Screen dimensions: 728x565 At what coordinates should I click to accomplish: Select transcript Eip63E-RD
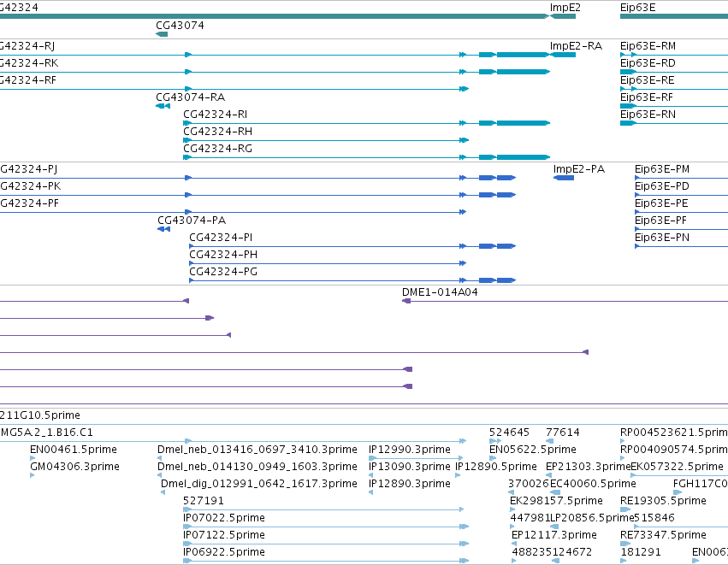(648, 63)
